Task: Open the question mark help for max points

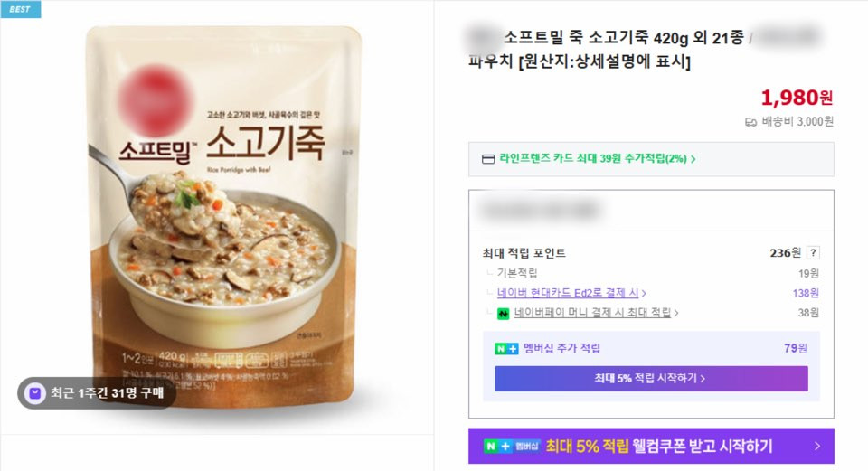Action: pyautogui.click(x=813, y=253)
